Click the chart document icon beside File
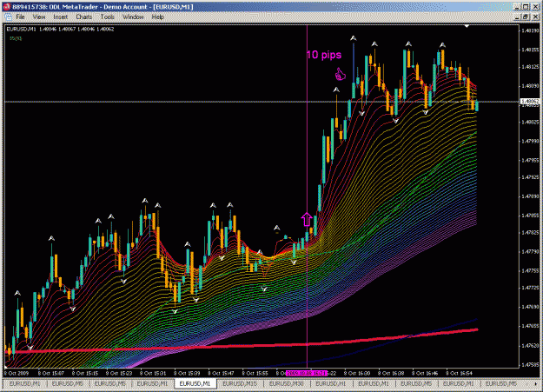 (x=8, y=17)
